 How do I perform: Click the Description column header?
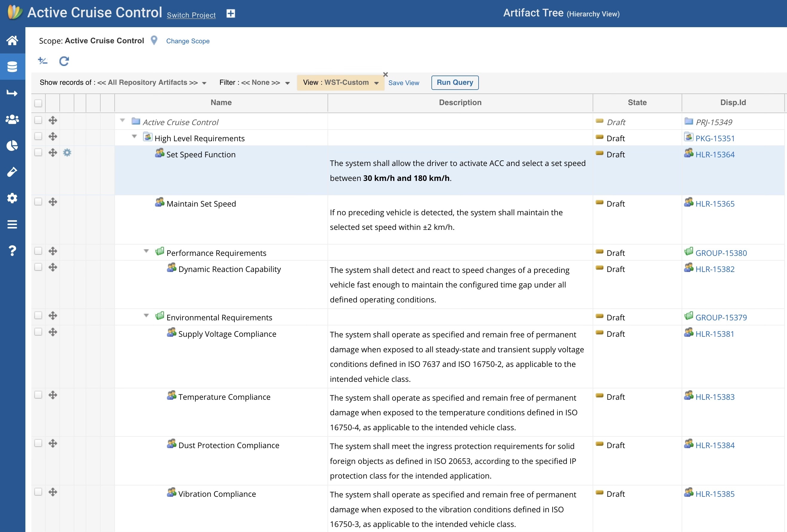pos(460,103)
